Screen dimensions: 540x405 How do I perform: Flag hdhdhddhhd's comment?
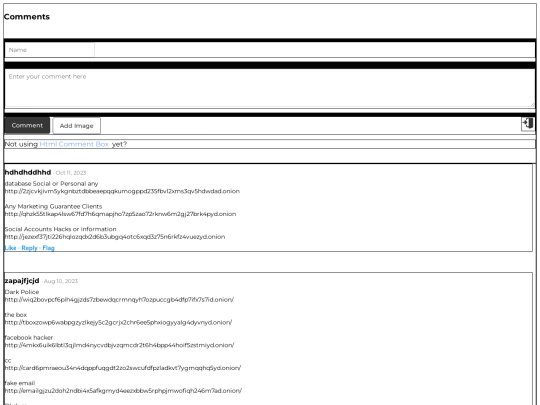[x=49, y=248]
